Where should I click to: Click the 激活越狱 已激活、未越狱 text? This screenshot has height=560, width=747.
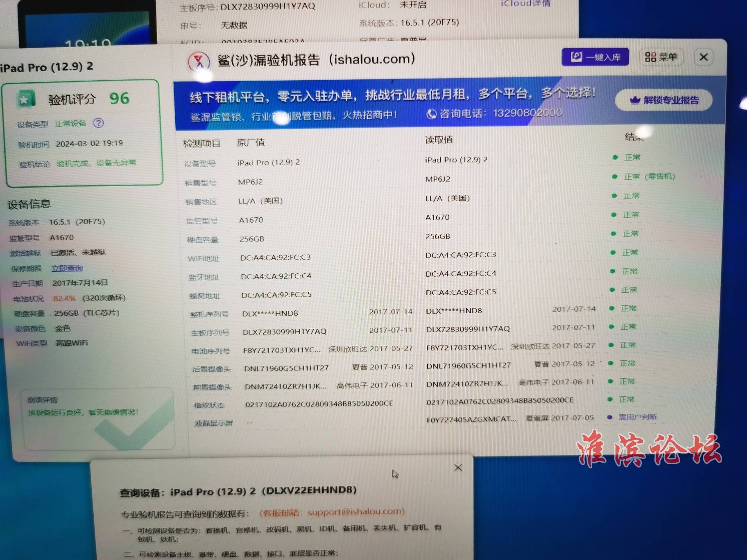tap(78, 253)
